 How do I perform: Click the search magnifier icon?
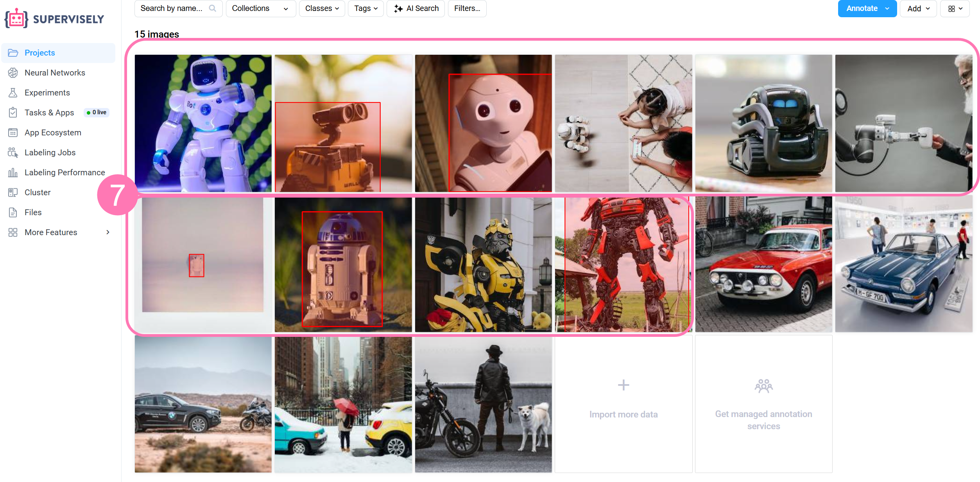[212, 8]
